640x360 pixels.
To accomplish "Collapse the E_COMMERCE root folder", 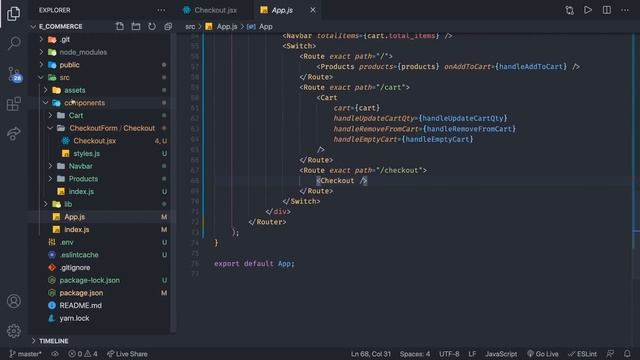I will point(60,27).
